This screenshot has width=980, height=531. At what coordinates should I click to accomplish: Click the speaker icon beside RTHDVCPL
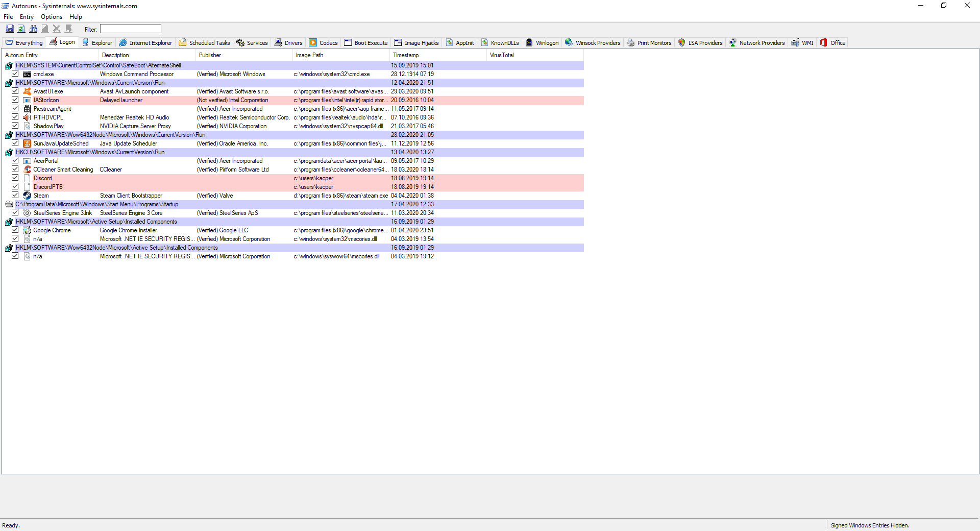pos(27,117)
